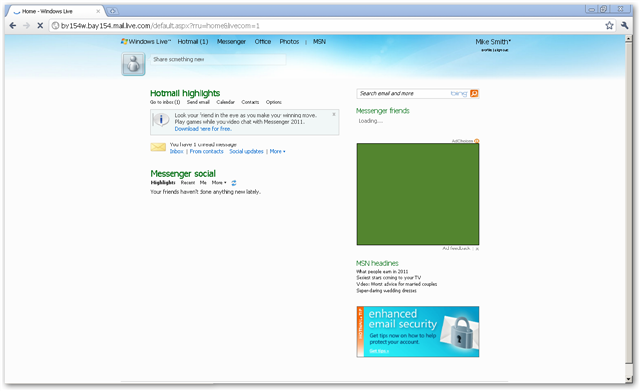Screen dimensions: 640x391
Task: Click the sign out link
Action: click(x=502, y=50)
